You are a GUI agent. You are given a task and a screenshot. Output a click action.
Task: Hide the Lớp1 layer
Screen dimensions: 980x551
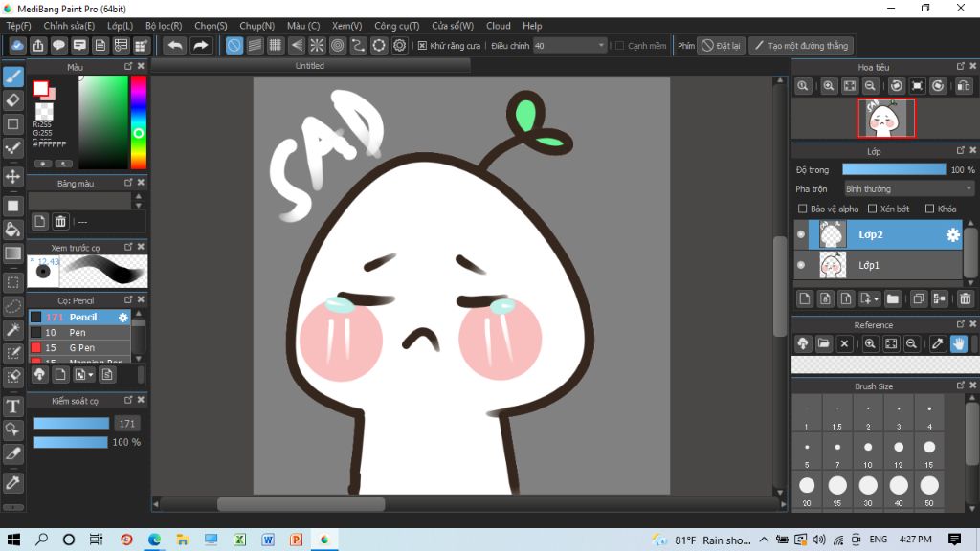point(801,265)
